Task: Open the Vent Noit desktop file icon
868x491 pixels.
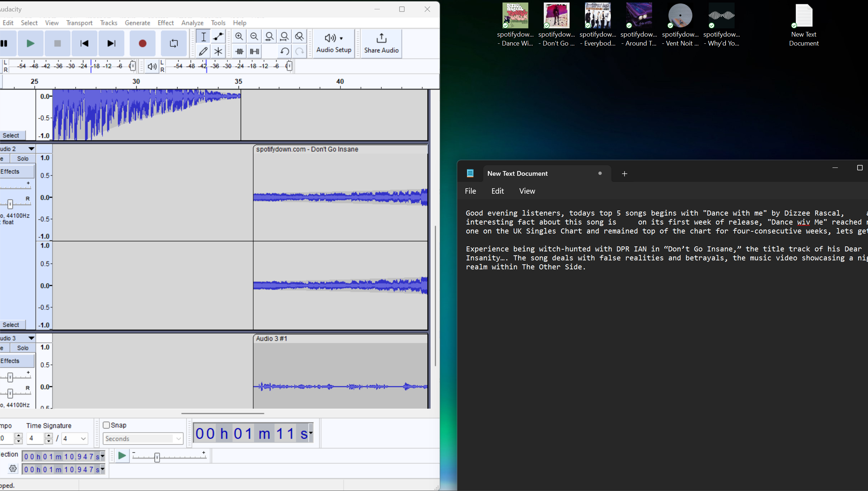Action: [x=680, y=25]
